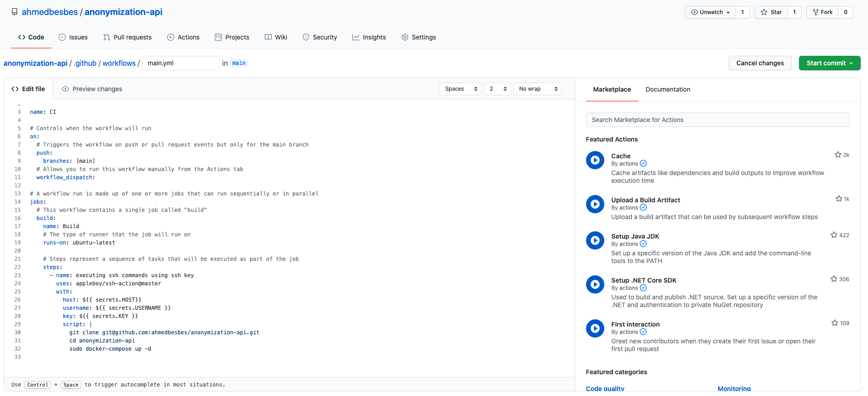Screen dimensions: 868x396
Task: Click line "sudo docker-compose up -d"
Action: point(110,349)
